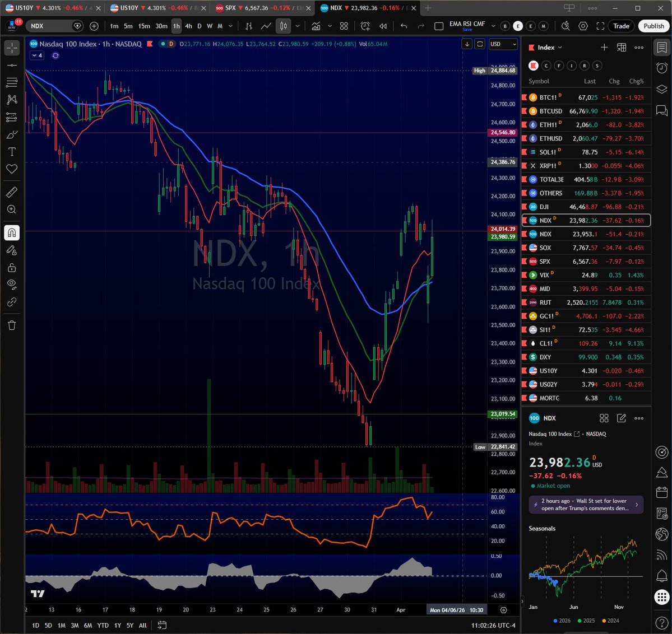
Task: Switch to the 4h timeframe
Action: [188, 26]
